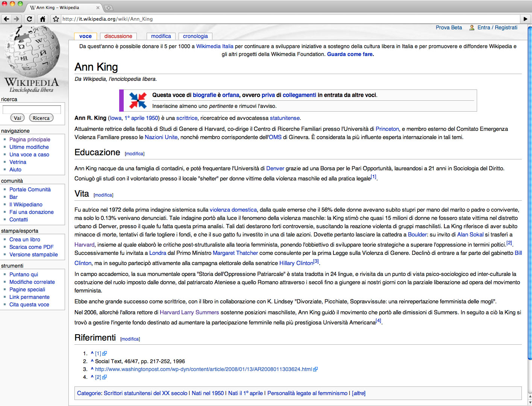532x406 pixels.
Task: Open Pagina principale in sidebar
Action: click(30, 139)
